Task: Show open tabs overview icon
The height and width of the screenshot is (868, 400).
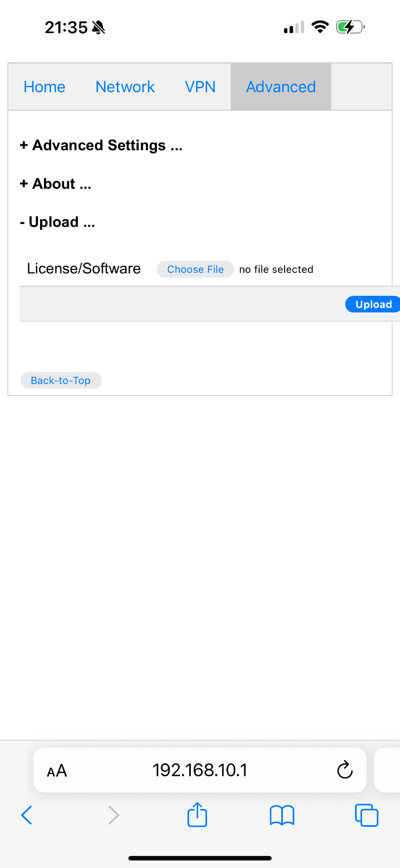Action: tap(366, 815)
